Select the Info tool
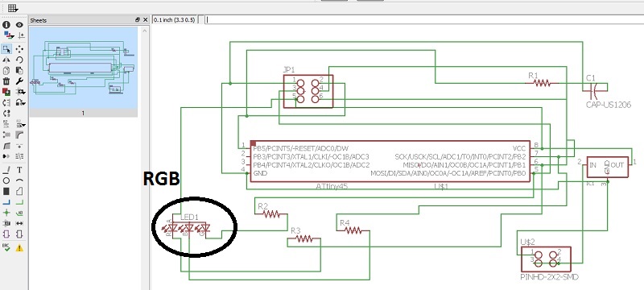Screen dimensions: 644x290 pyautogui.click(x=6, y=25)
